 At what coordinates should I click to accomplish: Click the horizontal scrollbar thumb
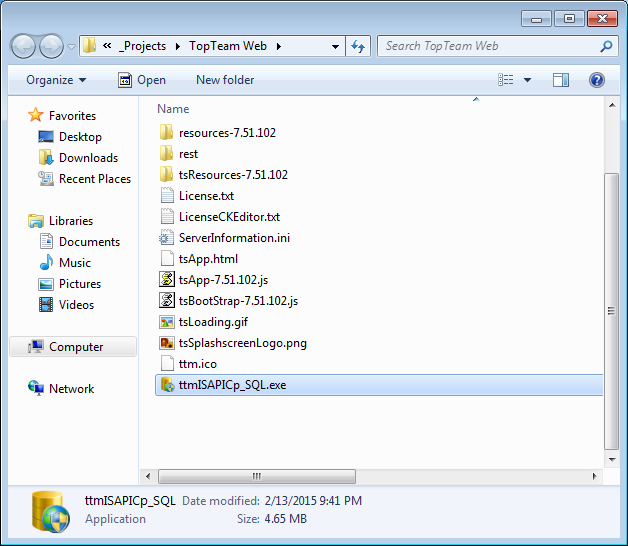coord(256,476)
